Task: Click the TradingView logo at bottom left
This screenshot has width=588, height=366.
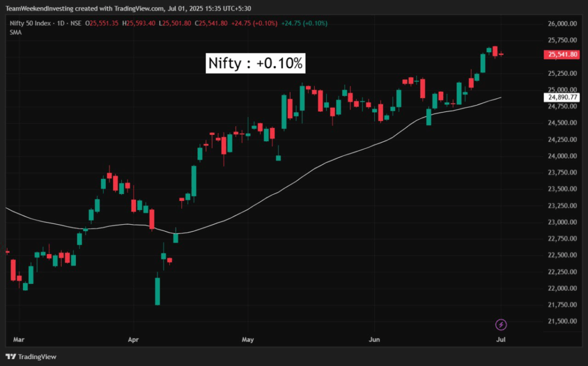Action: point(31,357)
